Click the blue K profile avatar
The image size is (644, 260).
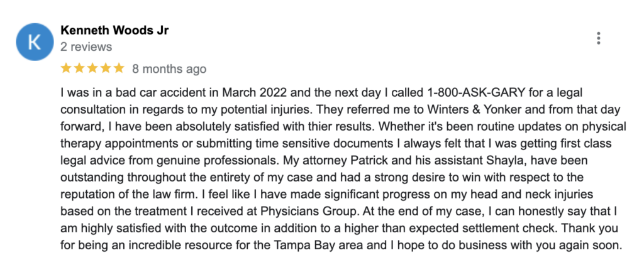(x=35, y=41)
